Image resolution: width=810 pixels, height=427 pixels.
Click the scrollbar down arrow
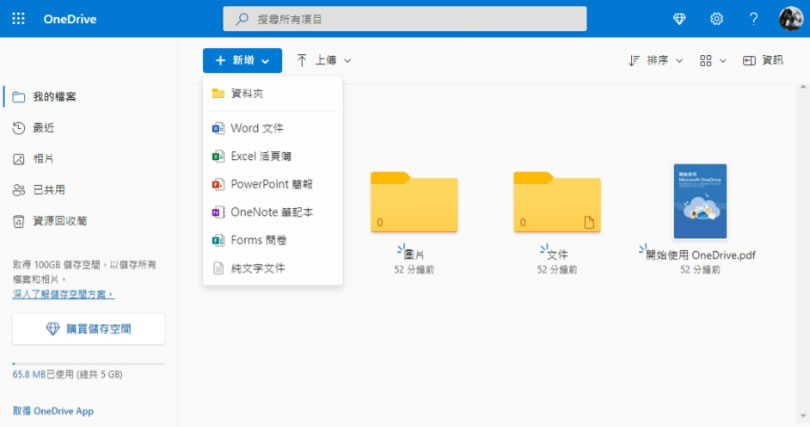[803, 416]
